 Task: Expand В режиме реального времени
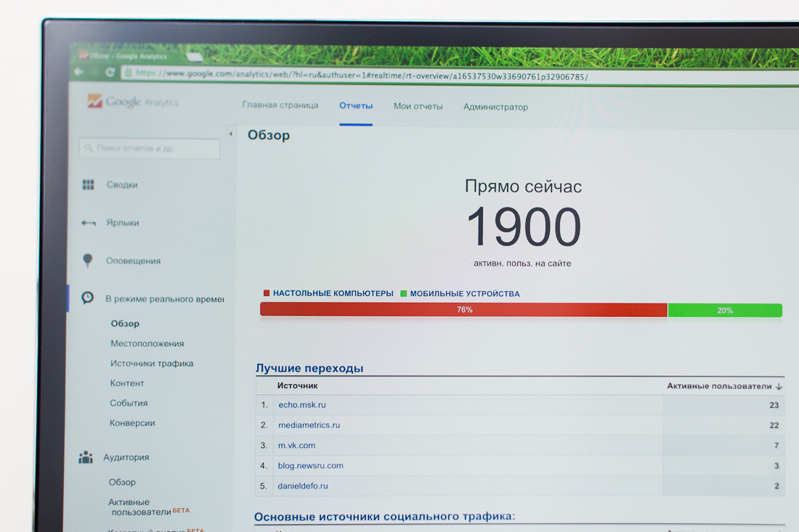165,299
